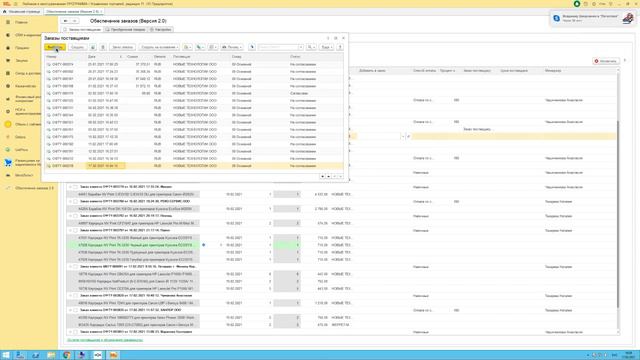Click the scroll-to-first arrow at dialog bottom
This screenshot has width=640, height=360.
pyautogui.click(x=322, y=176)
